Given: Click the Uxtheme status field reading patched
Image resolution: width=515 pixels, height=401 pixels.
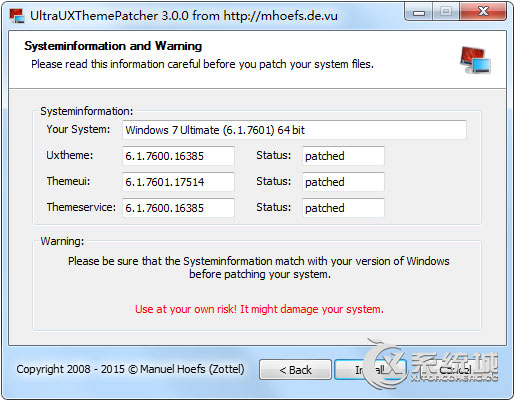Looking at the screenshot, I should [x=343, y=156].
